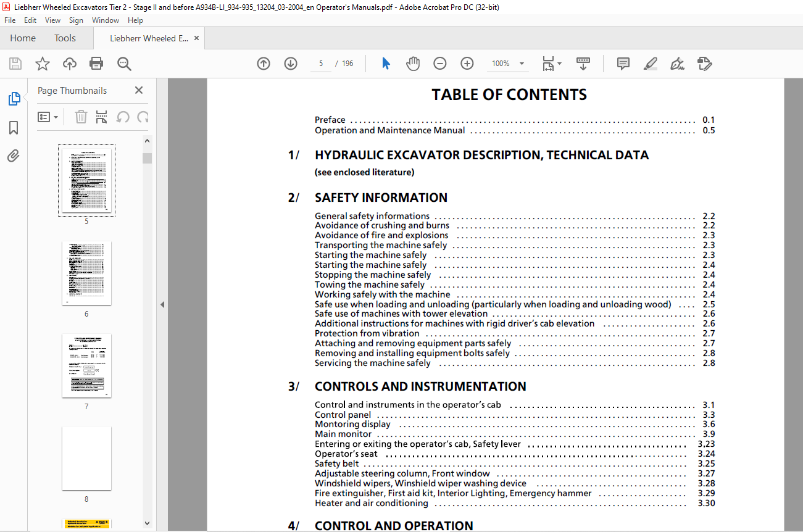
Task: Open the find text search tool
Action: [x=124, y=64]
